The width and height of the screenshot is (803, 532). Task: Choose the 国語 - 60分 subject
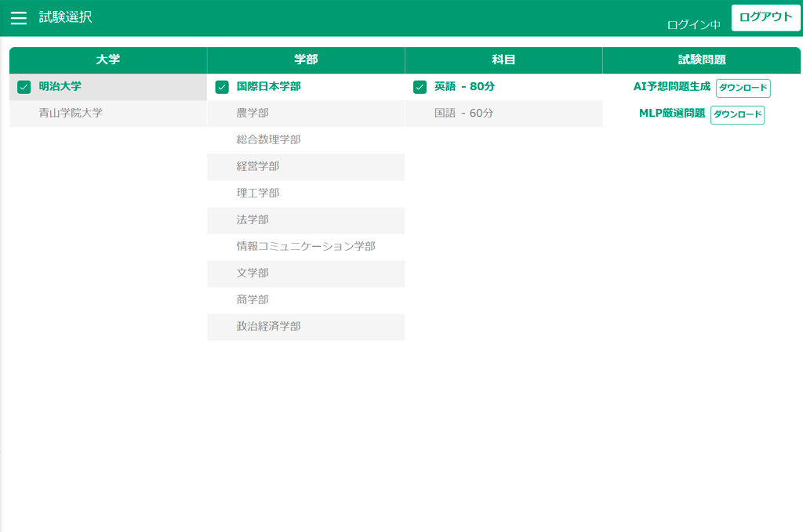pyautogui.click(x=463, y=113)
